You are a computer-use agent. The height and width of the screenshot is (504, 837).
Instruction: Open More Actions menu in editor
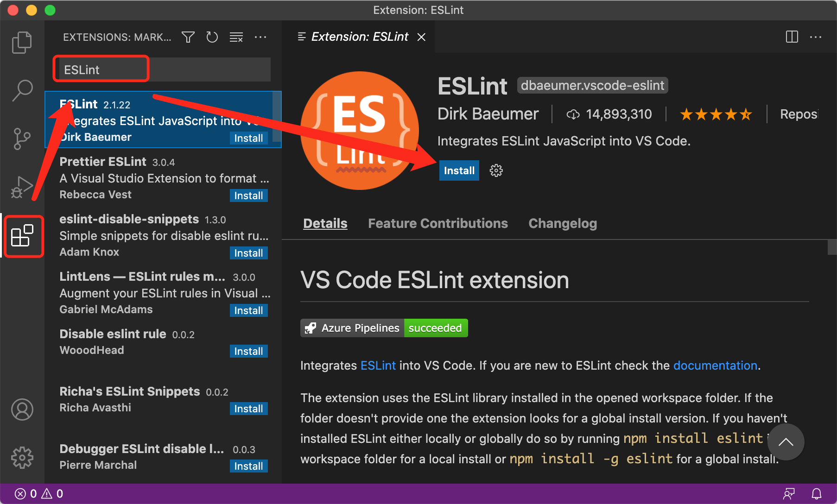816,37
